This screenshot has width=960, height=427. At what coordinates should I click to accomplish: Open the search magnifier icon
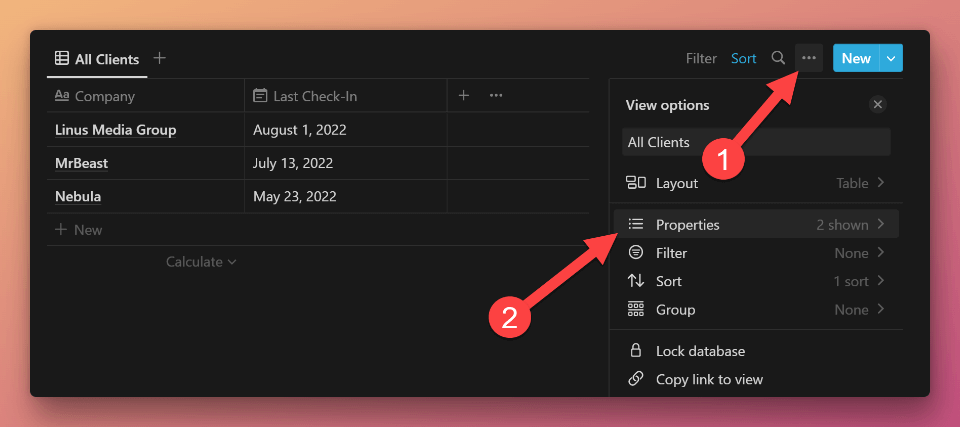point(778,58)
